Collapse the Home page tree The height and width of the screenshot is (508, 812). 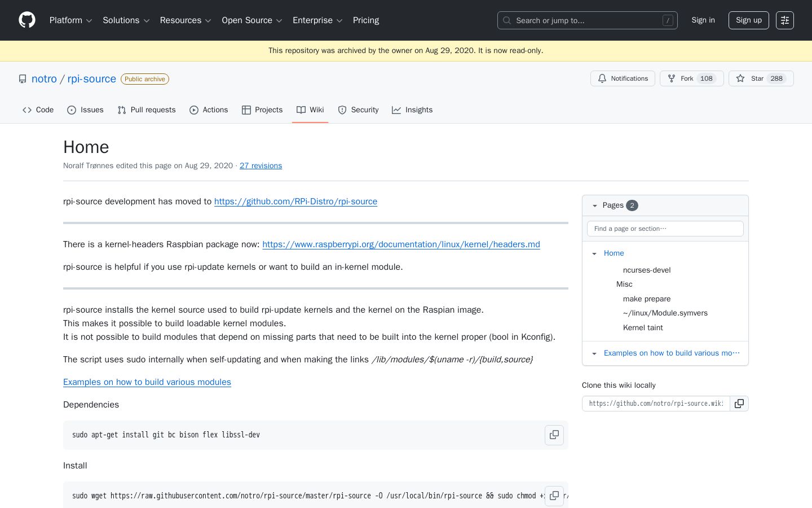594,253
